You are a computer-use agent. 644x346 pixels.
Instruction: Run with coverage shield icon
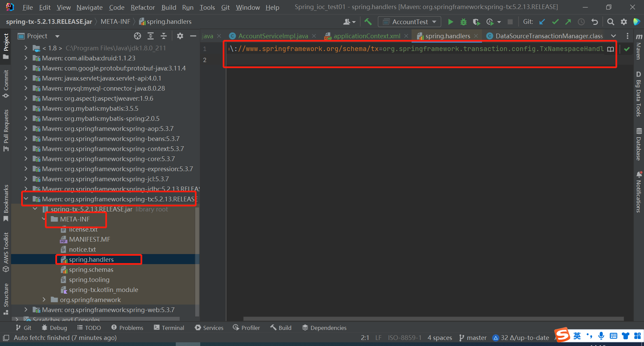476,22
